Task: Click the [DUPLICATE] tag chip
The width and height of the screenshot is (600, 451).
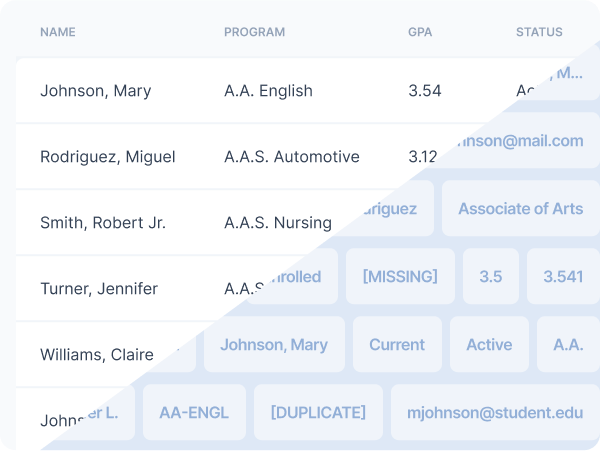Action: pos(318,413)
